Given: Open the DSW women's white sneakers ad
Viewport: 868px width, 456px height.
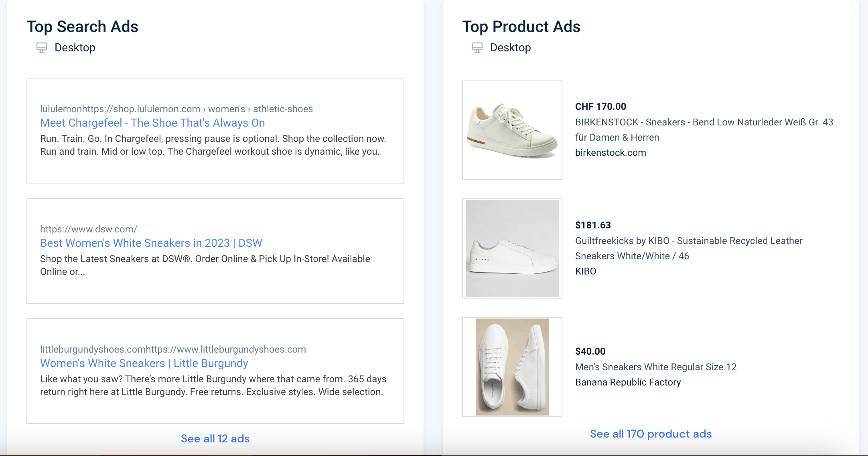Looking at the screenshot, I should pyautogui.click(x=151, y=243).
